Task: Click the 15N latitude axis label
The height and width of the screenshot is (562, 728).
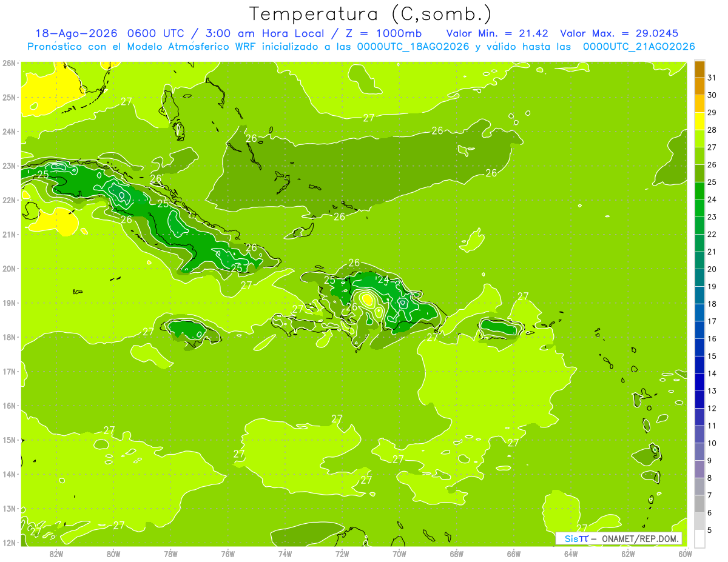Action: 8,440
